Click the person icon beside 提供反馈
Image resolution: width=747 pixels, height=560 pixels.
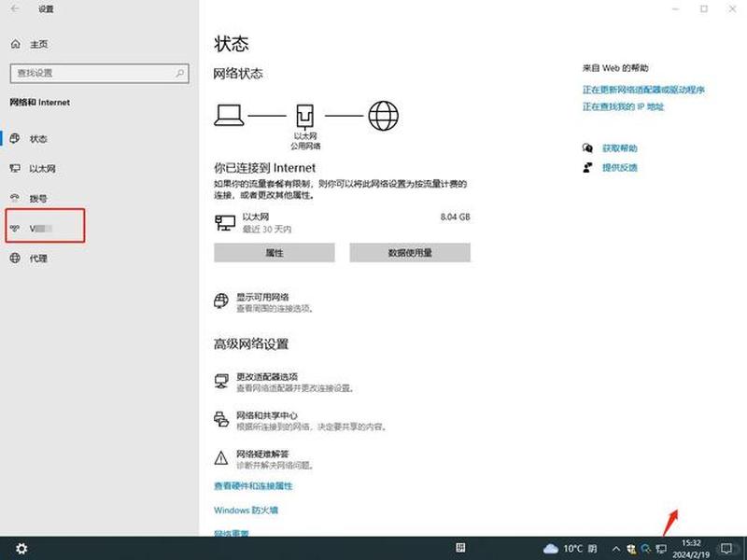[x=587, y=168]
